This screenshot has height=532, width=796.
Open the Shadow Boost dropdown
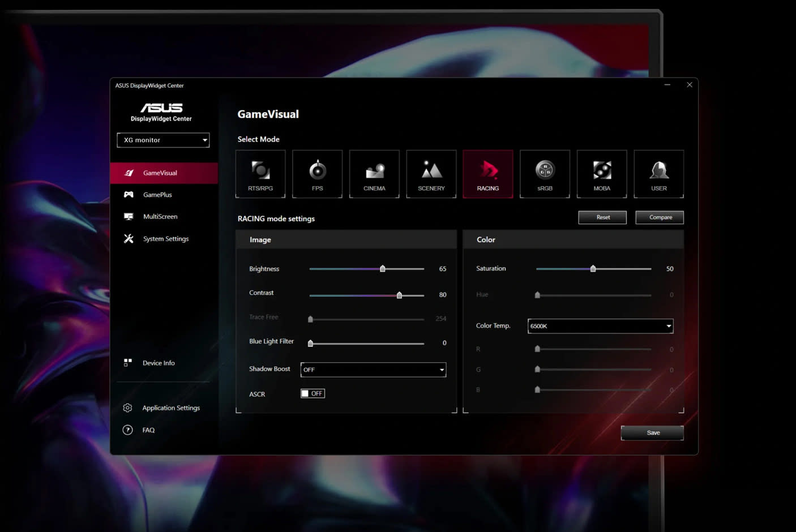pyautogui.click(x=373, y=369)
